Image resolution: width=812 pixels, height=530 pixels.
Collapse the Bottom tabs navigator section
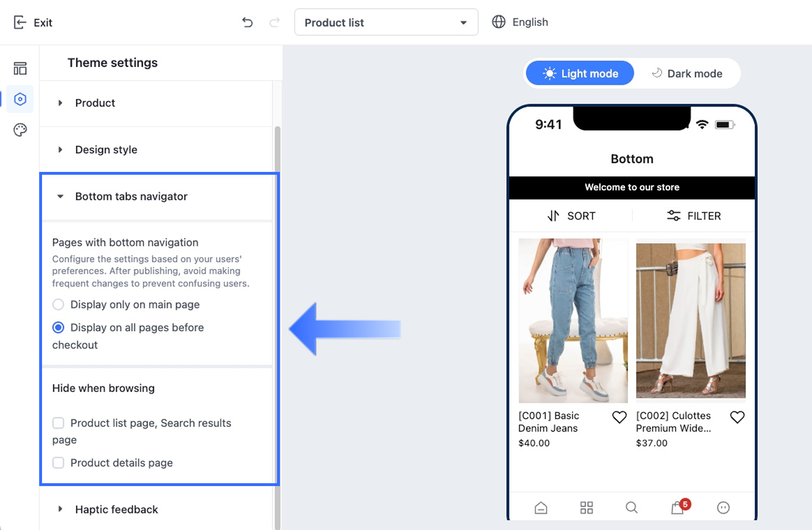pyautogui.click(x=156, y=197)
